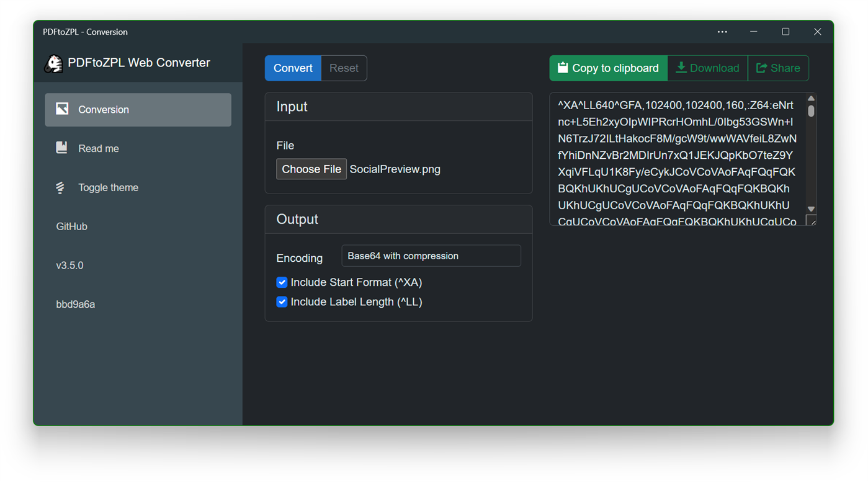Switch to the Convert tab
The image size is (868, 482).
(x=292, y=68)
